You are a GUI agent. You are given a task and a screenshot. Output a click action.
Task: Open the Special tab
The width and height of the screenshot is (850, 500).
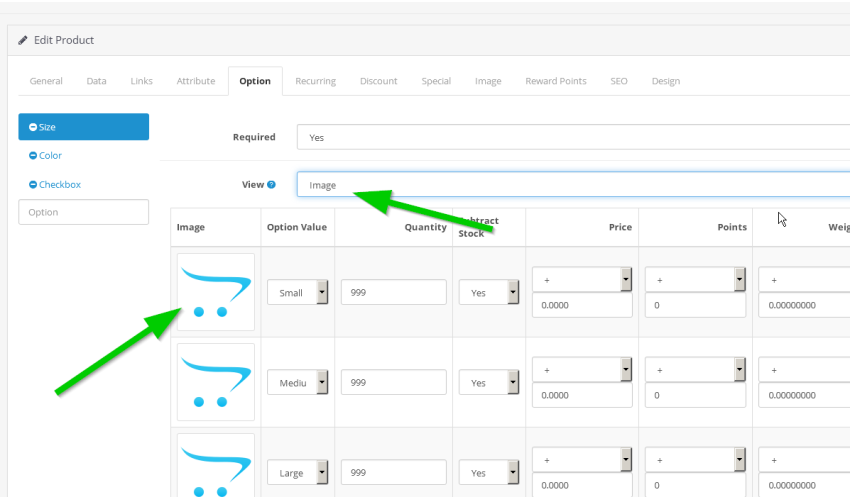pos(436,81)
